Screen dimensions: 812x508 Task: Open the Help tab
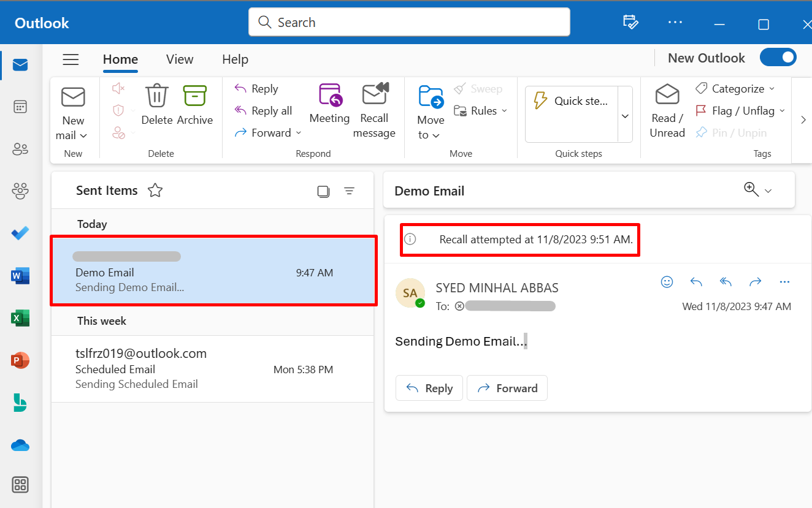tap(235, 59)
